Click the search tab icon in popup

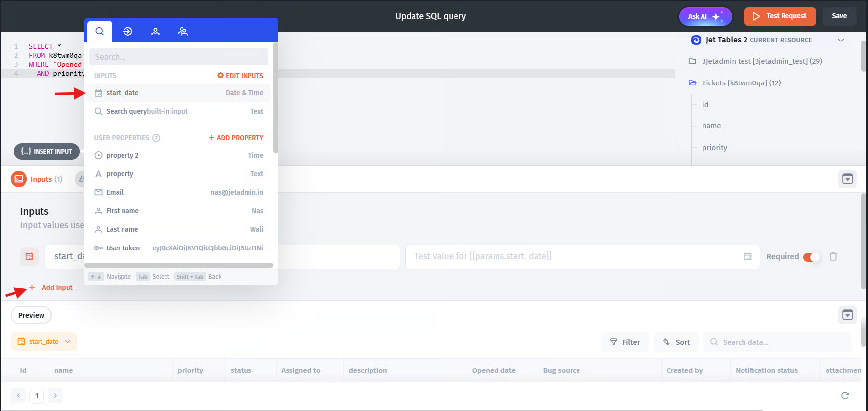coord(100,31)
